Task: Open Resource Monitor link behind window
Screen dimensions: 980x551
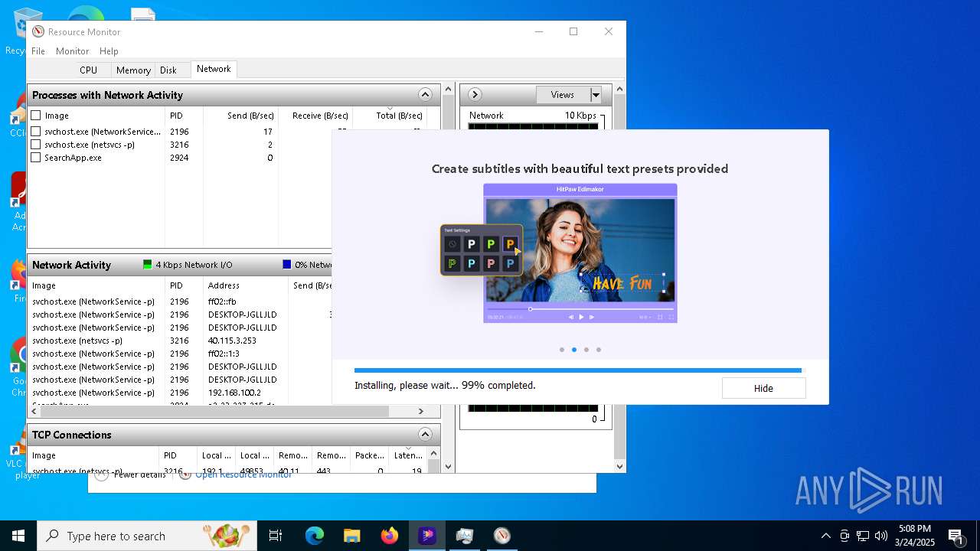Action: click(x=243, y=474)
